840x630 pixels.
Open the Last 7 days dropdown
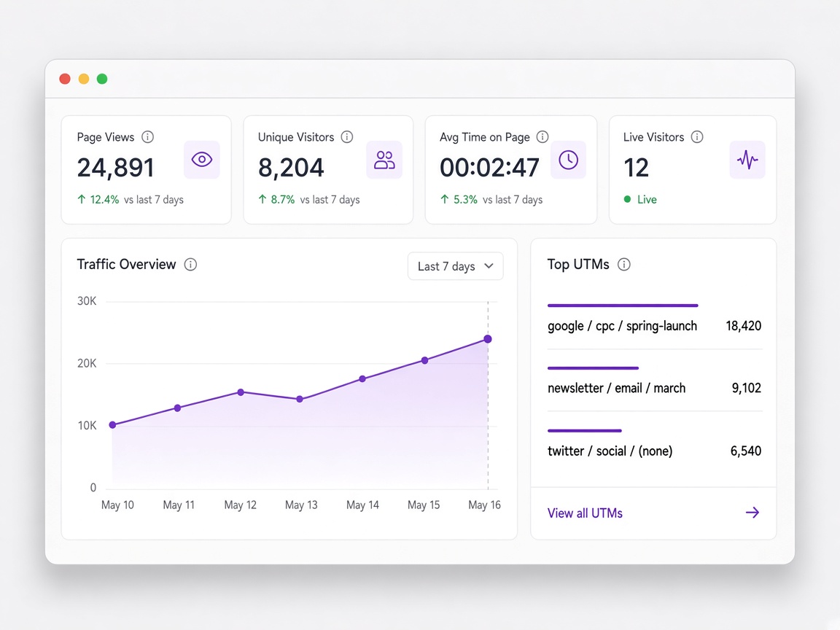click(455, 266)
